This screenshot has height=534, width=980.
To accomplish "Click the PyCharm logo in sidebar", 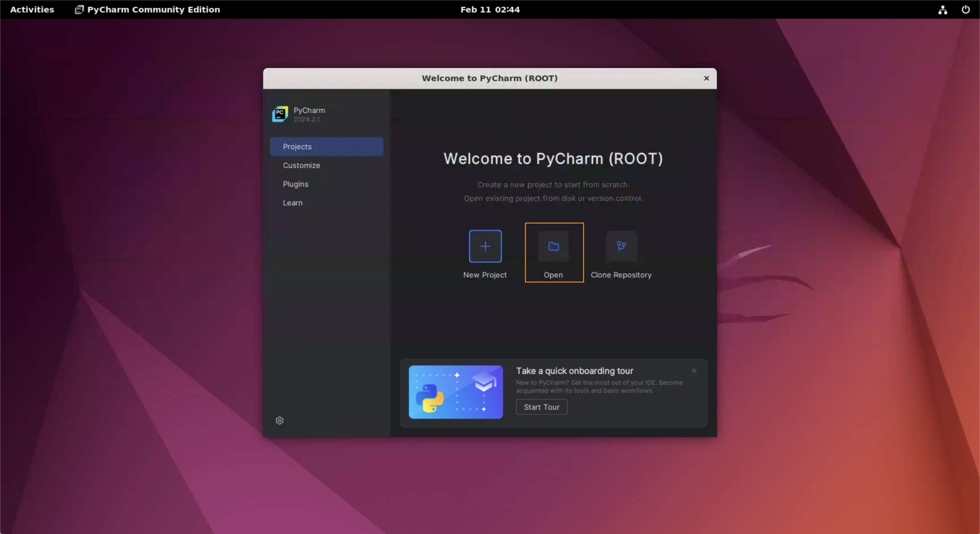I will (x=280, y=114).
